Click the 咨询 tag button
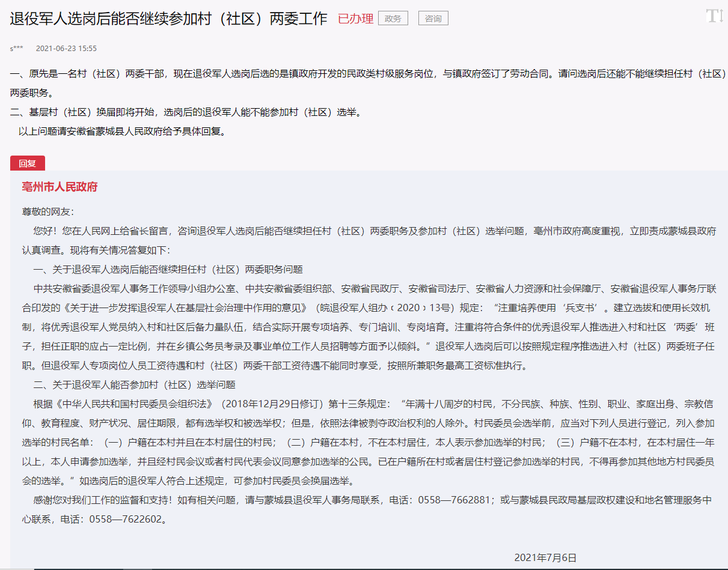The width and height of the screenshot is (728, 570). 433,19
